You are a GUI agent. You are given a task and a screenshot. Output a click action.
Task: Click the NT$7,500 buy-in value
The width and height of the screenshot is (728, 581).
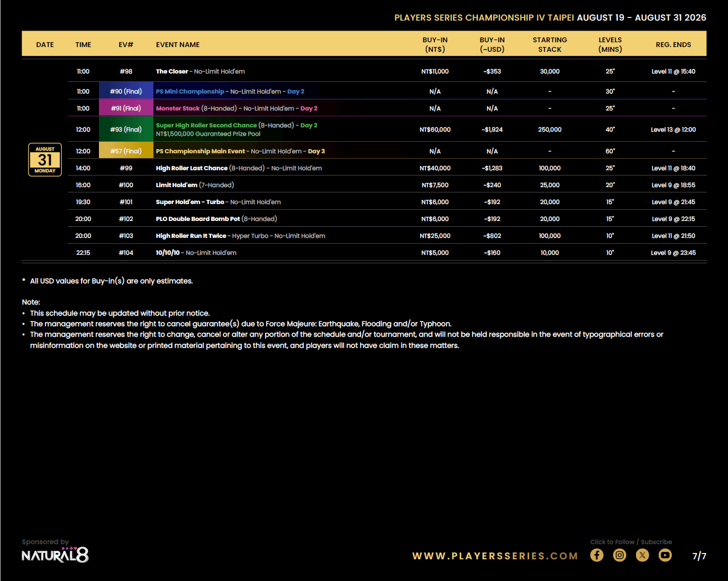435,185
